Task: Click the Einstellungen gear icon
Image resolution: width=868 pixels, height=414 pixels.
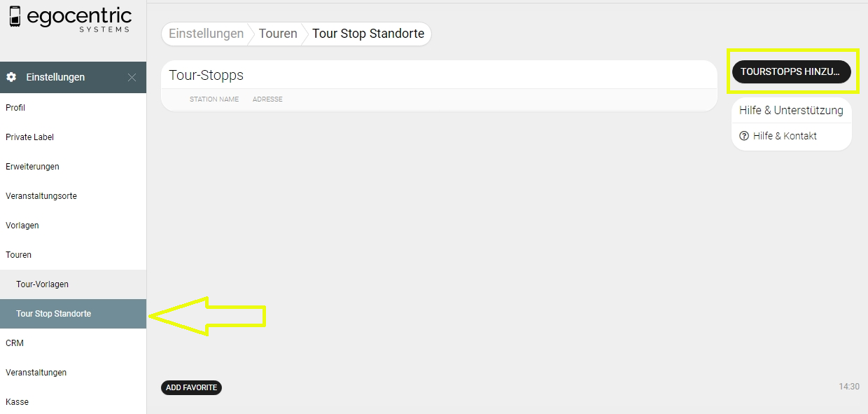Action: pos(11,77)
